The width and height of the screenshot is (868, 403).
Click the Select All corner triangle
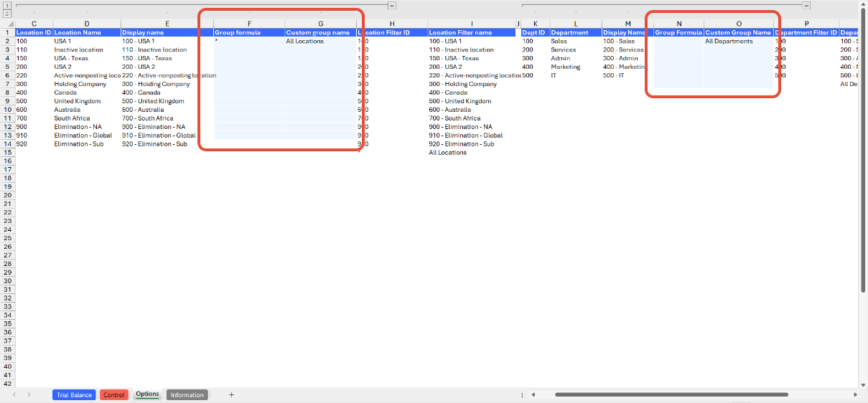(x=7, y=24)
